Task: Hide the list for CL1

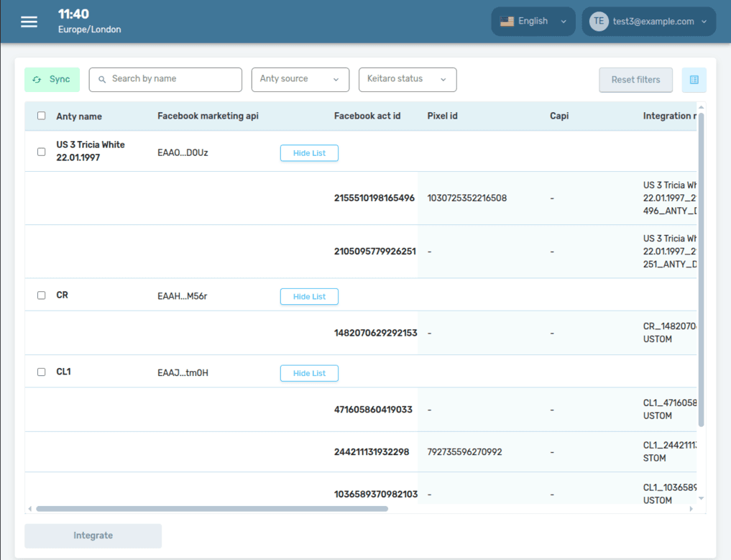Action: click(309, 373)
